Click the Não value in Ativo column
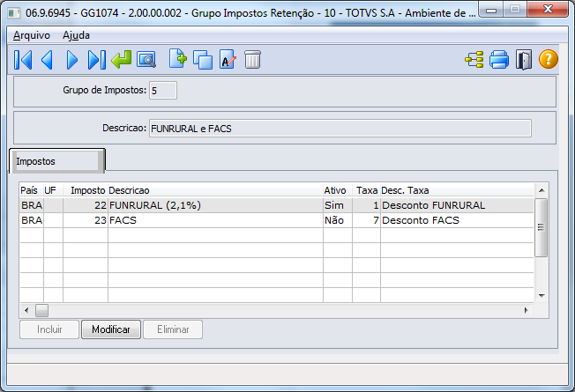 tap(338, 220)
